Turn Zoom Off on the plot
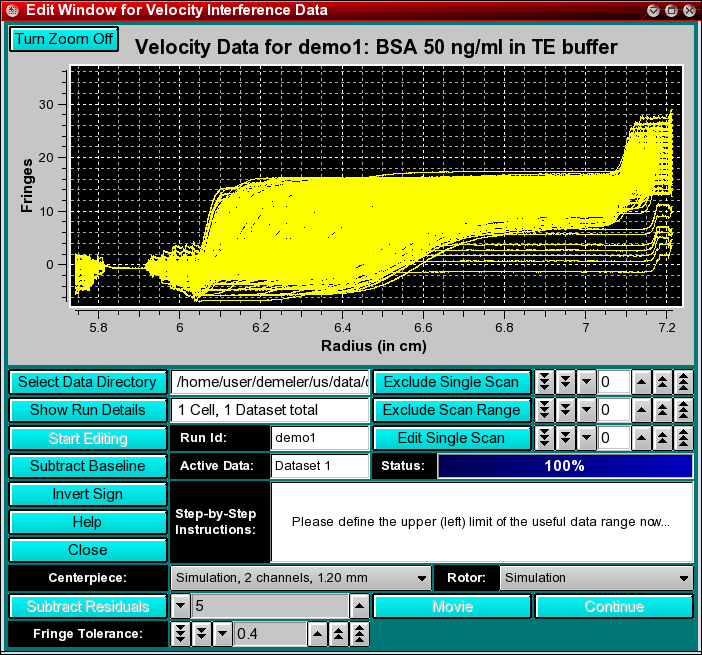This screenshot has width=702, height=655. [x=64, y=39]
